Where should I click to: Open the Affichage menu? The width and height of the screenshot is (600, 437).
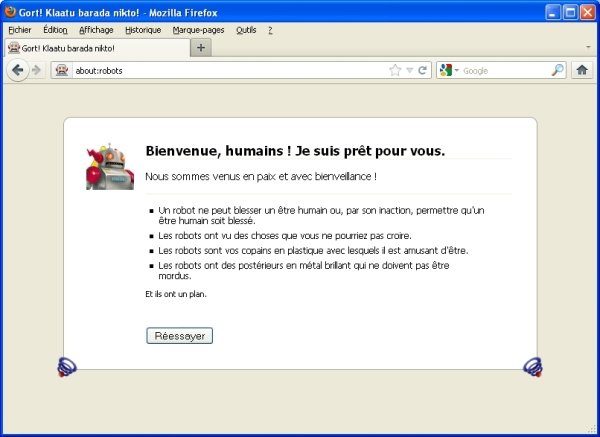pos(96,30)
